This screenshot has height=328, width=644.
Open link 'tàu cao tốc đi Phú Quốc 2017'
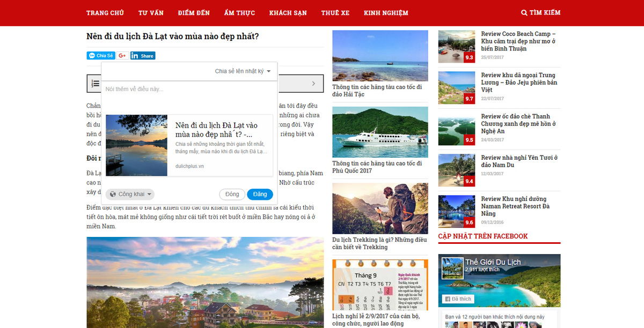377,167
